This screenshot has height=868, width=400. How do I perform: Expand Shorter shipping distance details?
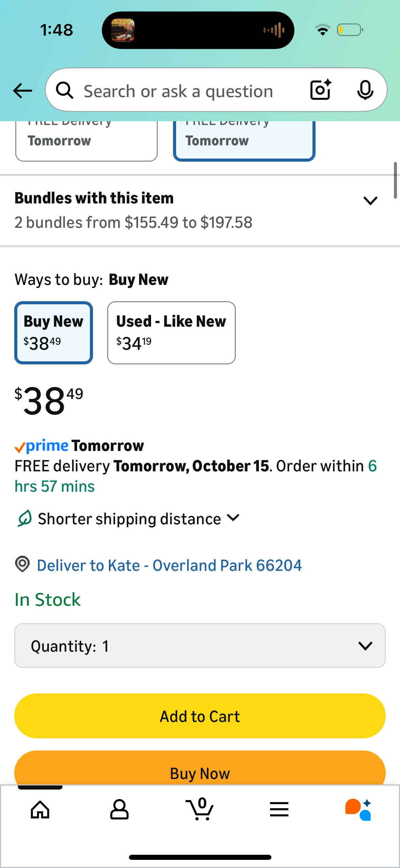click(233, 518)
